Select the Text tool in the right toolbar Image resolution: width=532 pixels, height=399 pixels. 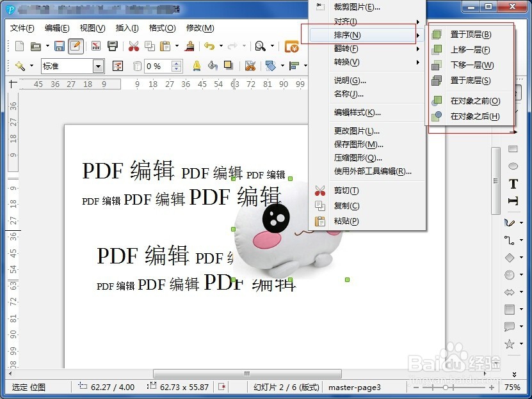pyautogui.click(x=513, y=183)
